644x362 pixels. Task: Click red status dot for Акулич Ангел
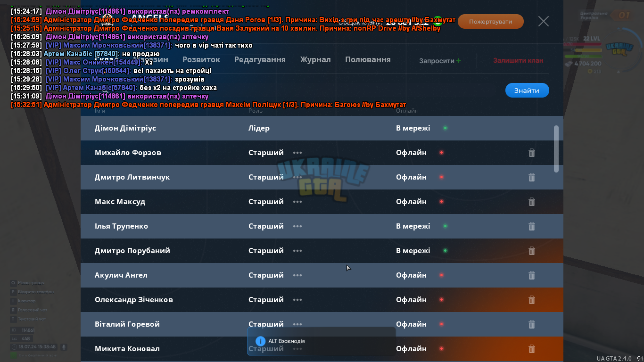pos(441,275)
